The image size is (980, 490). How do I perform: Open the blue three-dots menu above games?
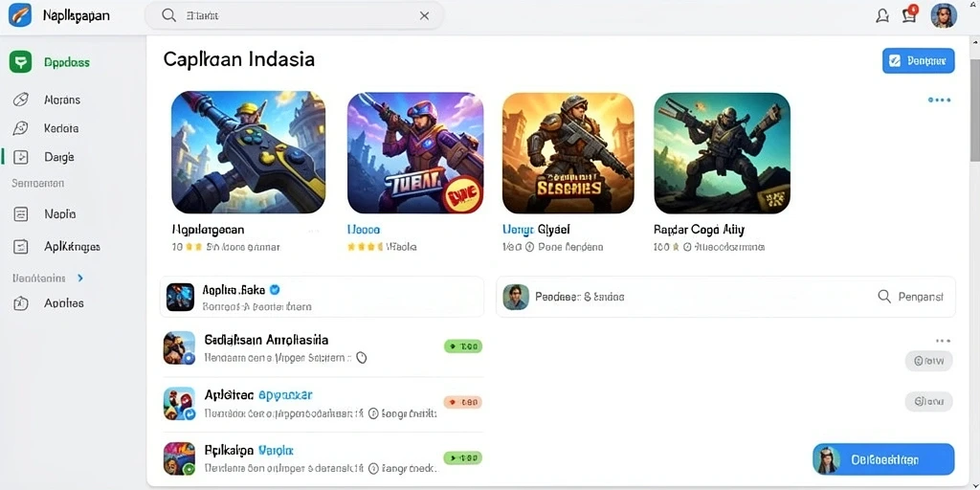click(939, 100)
